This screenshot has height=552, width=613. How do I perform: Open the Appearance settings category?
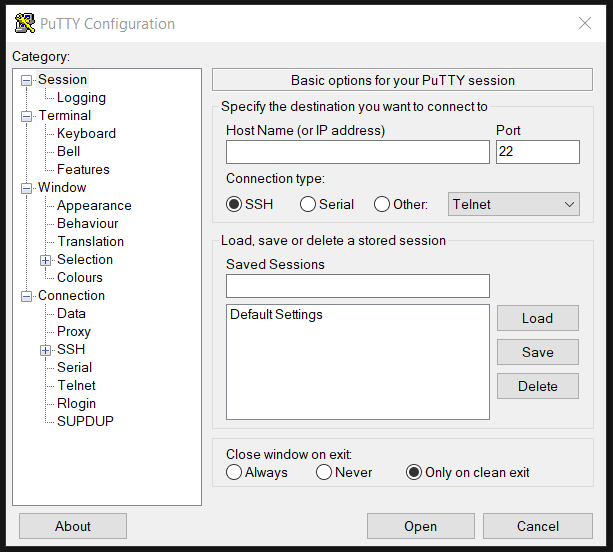tap(94, 205)
